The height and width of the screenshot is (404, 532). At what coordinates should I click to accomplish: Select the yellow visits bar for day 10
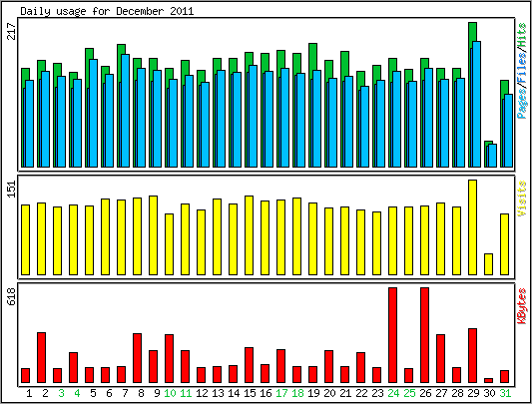click(170, 244)
